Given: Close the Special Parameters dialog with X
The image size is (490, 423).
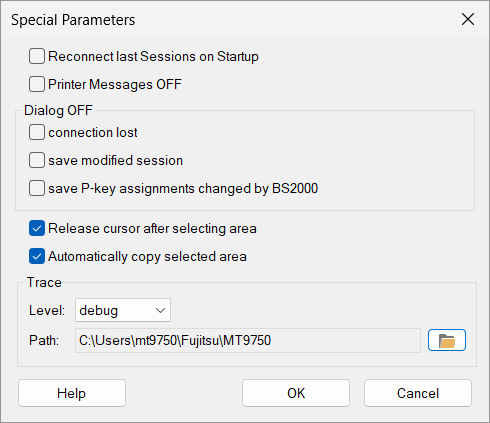Looking at the screenshot, I should click(468, 19).
